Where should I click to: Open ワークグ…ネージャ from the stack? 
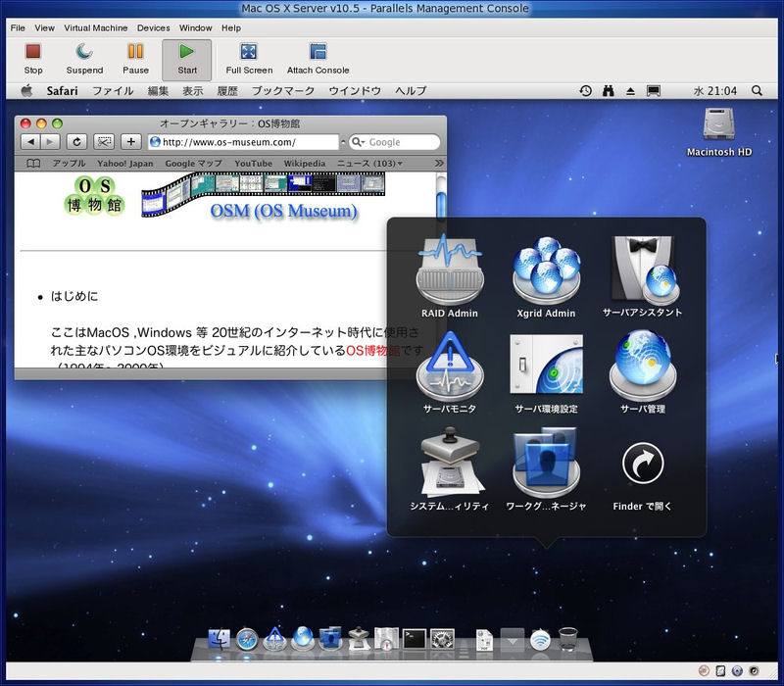coord(546,469)
